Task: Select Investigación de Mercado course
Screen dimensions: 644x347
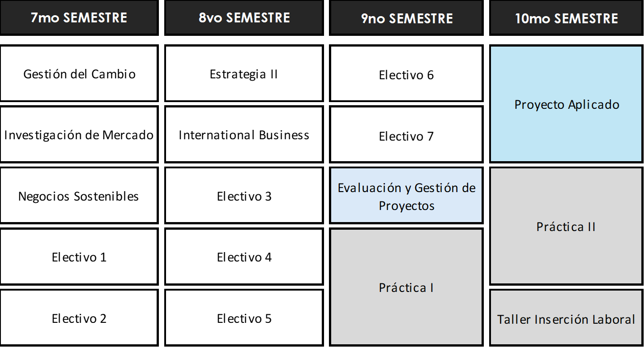Action: click(x=79, y=135)
